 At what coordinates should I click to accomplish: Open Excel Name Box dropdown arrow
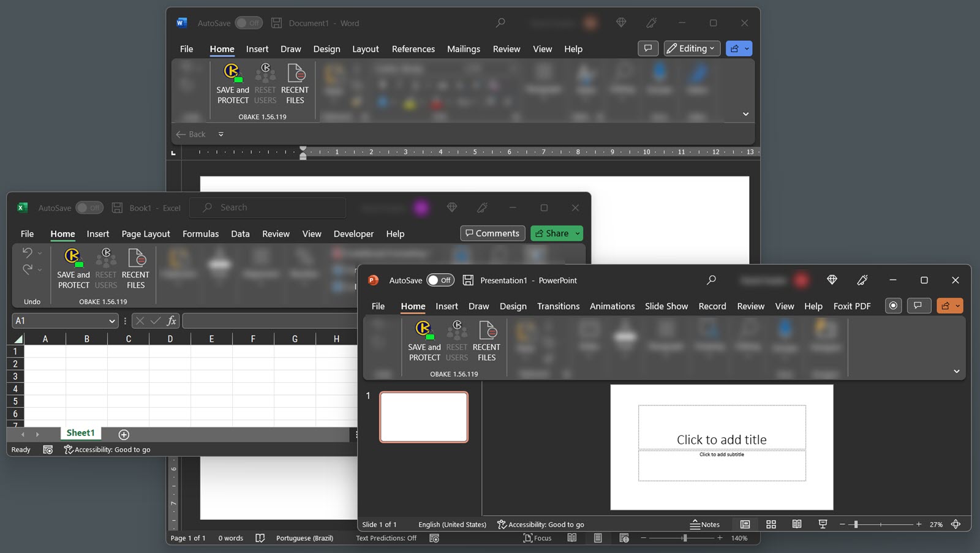[111, 320]
